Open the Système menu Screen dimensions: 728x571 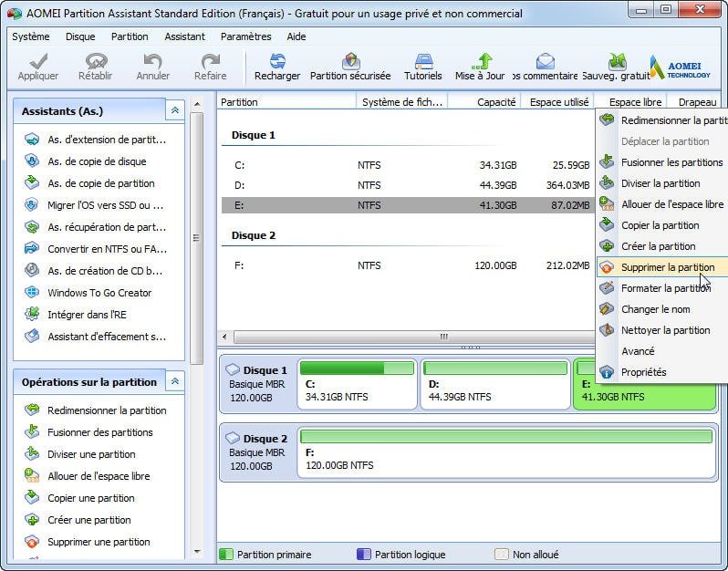pyautogui.click(x=31, y=36)
